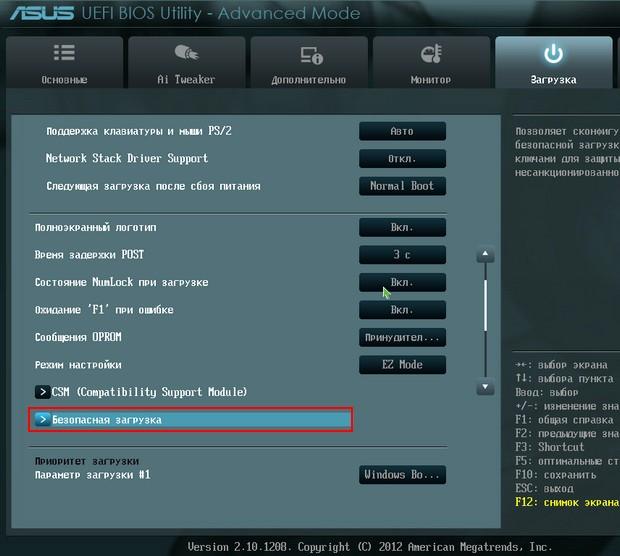620x556 pixels.
Task: Click arrow icon beside Безопасная загрузка
Action: coord(42,420)
